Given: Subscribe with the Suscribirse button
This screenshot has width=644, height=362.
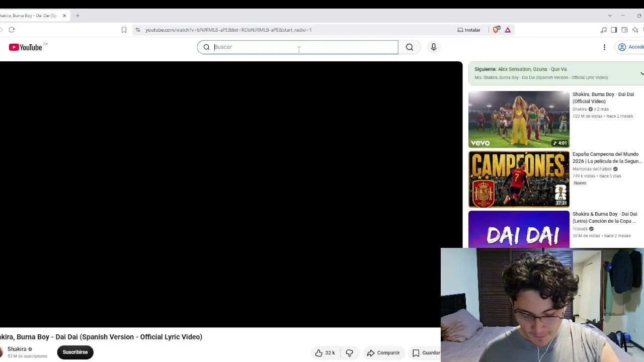Looking at the screenshot, I should click(75, 352).
